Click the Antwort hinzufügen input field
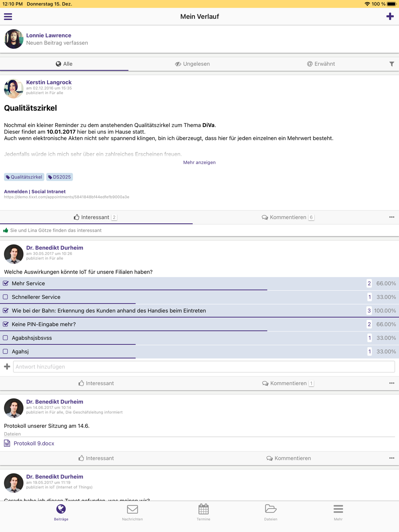 coord(204,366)
